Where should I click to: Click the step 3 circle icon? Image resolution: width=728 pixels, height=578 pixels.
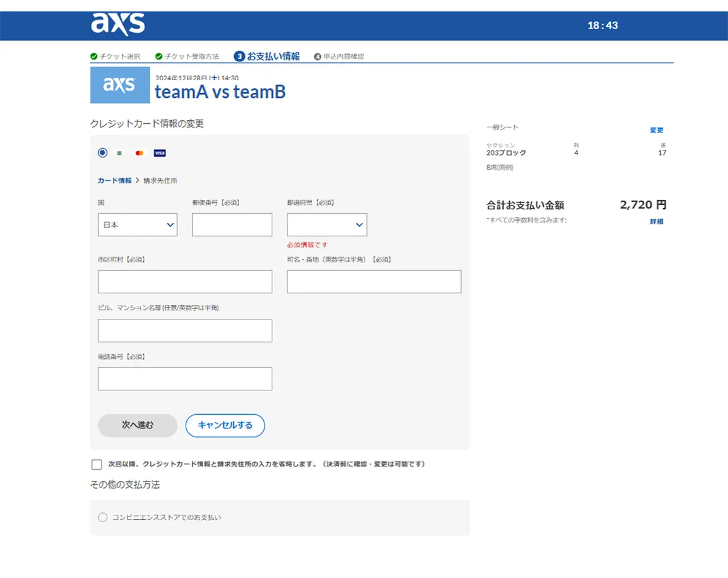(x=239, y=56)
